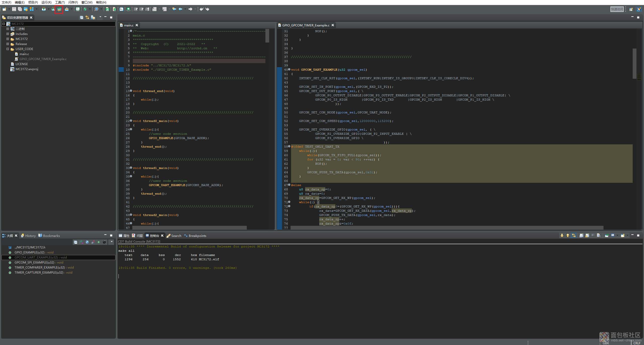
Task: Open the 运行(R) menu
Action: coord(46,2)
